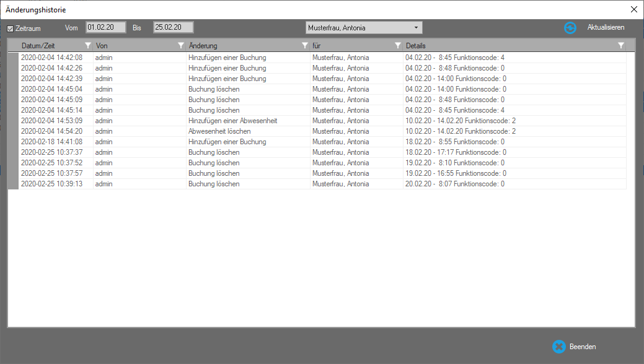Expand the Musterfrau, Antonia employee dropdown
644x364 pixels.
pyautogui.click(x=416, y=28)
